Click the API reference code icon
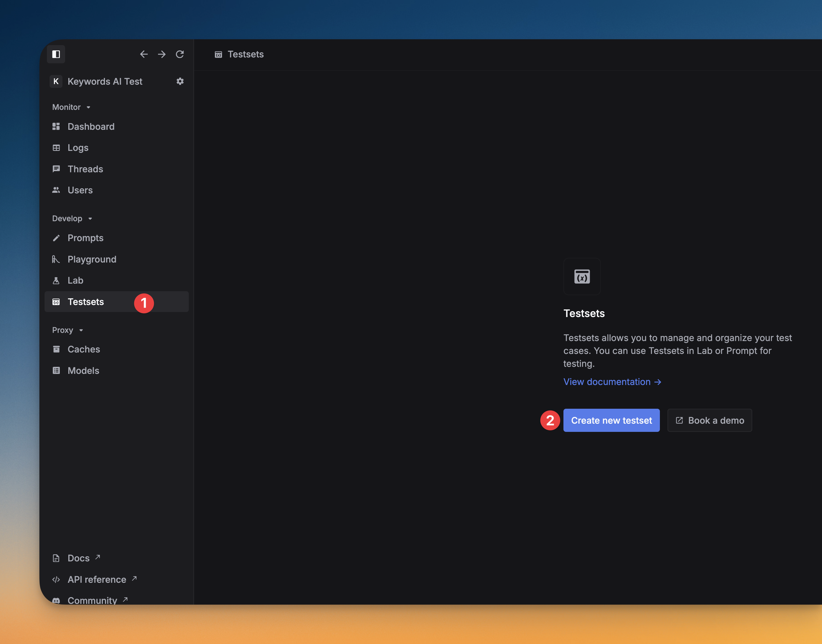The width and height of the screenshot is (822, 644). pos(56,580)
